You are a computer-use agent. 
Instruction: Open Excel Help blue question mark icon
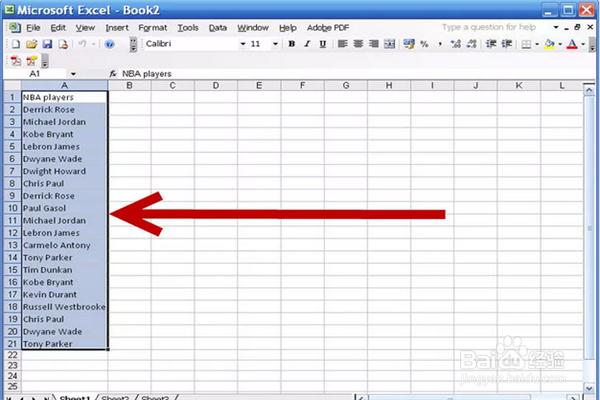(x=109, y=44)
